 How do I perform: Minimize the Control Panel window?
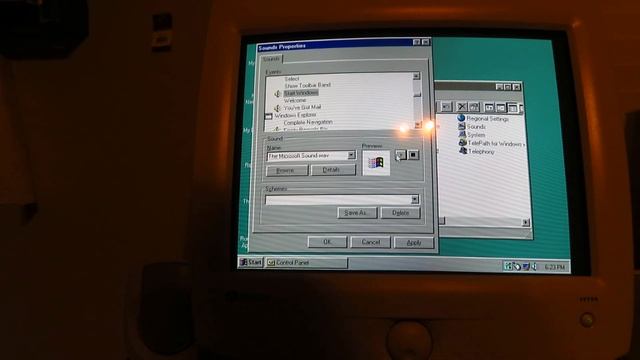pyautogui.click(x=499, y=87)
